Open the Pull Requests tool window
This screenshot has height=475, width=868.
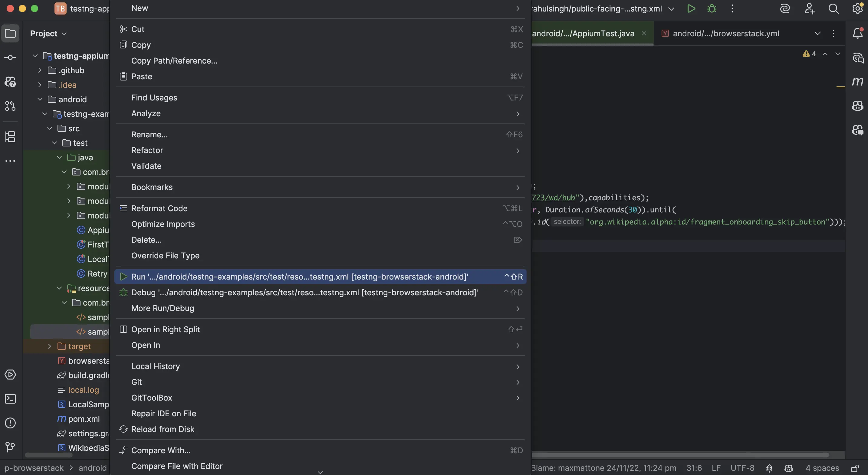click(x=10, y=106)
